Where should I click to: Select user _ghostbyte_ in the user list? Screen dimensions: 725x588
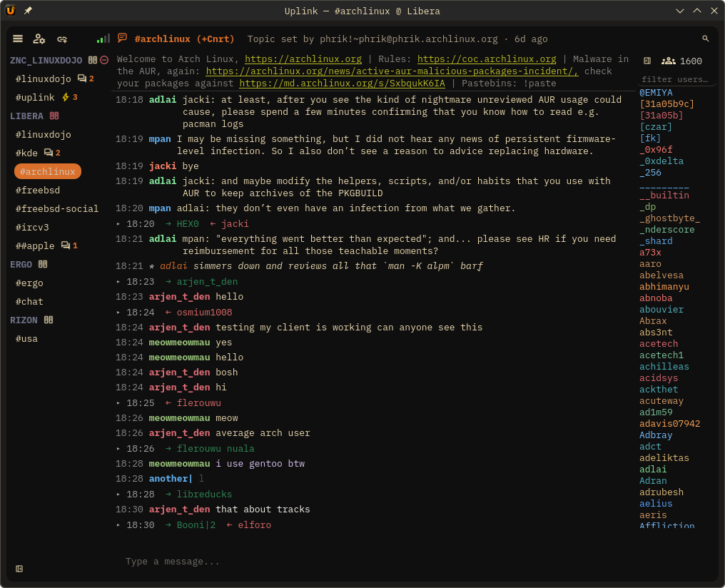(669, 218)
